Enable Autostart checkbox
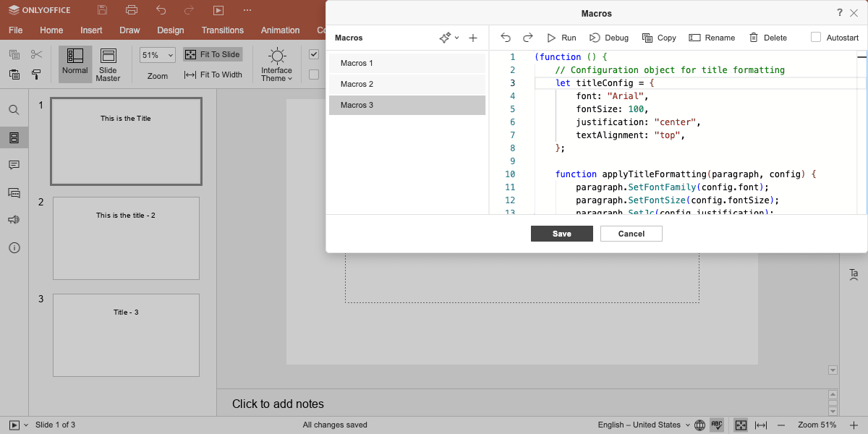868x434 pixels. [x=816, y=38]
